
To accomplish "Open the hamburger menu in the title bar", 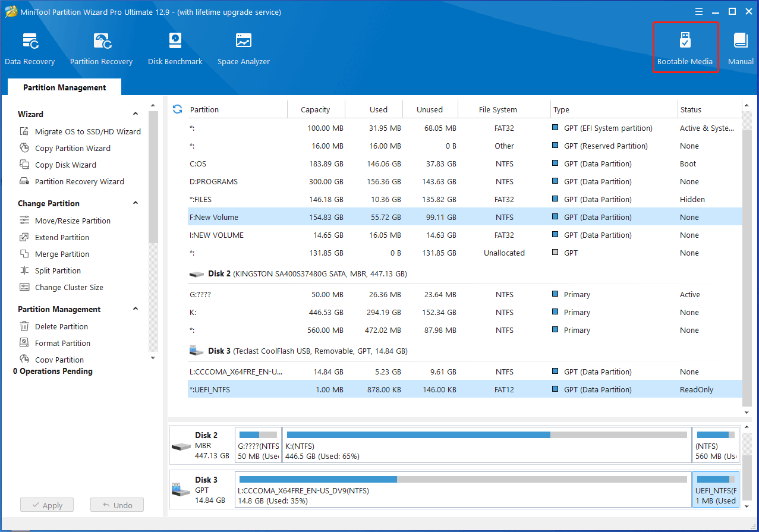I will click(700, 11).
